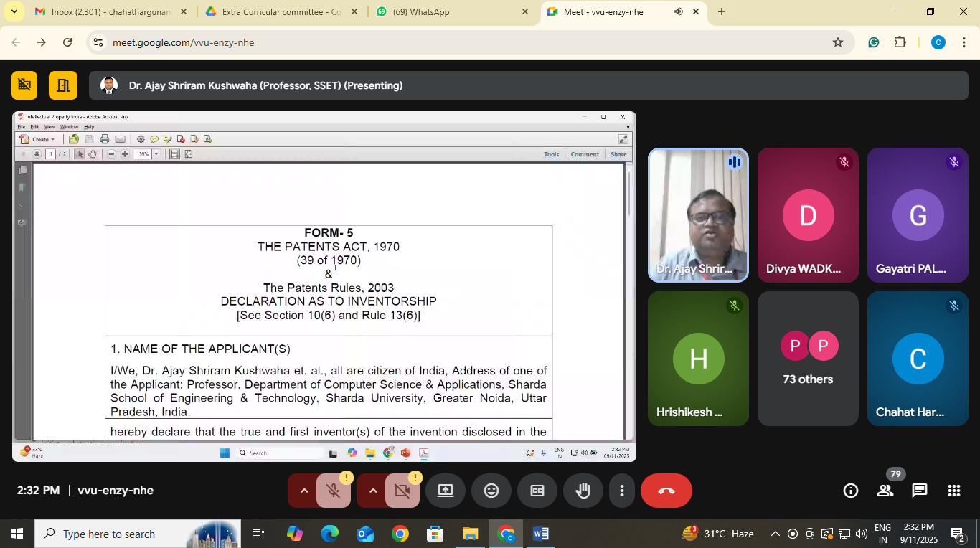Toggle the microphone mute button
This screenshot has height=548, width=980.
coord(333,491)
